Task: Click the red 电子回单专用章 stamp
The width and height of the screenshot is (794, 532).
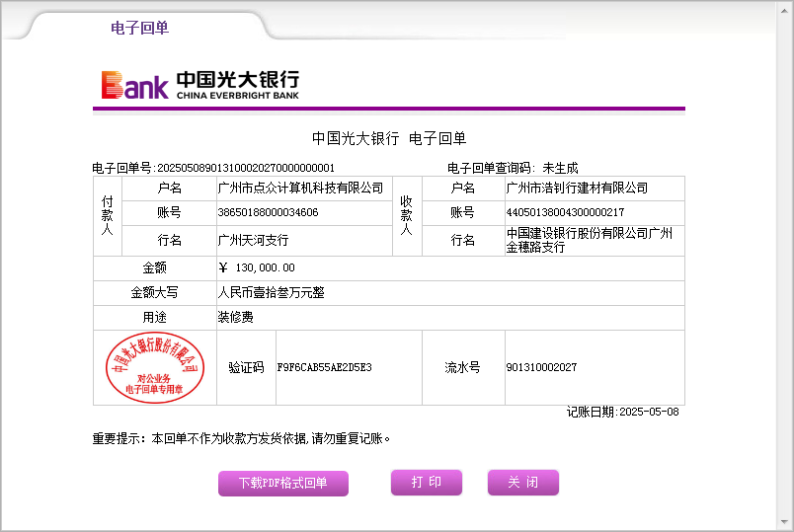Action: 154,367
